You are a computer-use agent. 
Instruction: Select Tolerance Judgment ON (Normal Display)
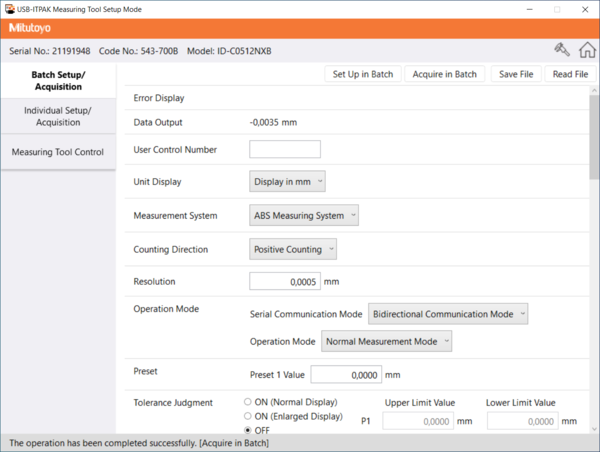(248, 402)
